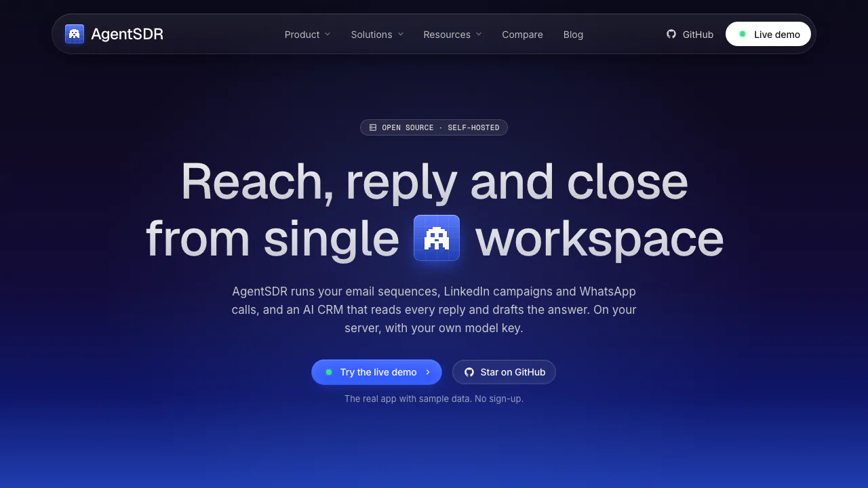Expand the Product dropdown chevron
This screenshot has height=488, width=868.
click(x=328, y=34)
